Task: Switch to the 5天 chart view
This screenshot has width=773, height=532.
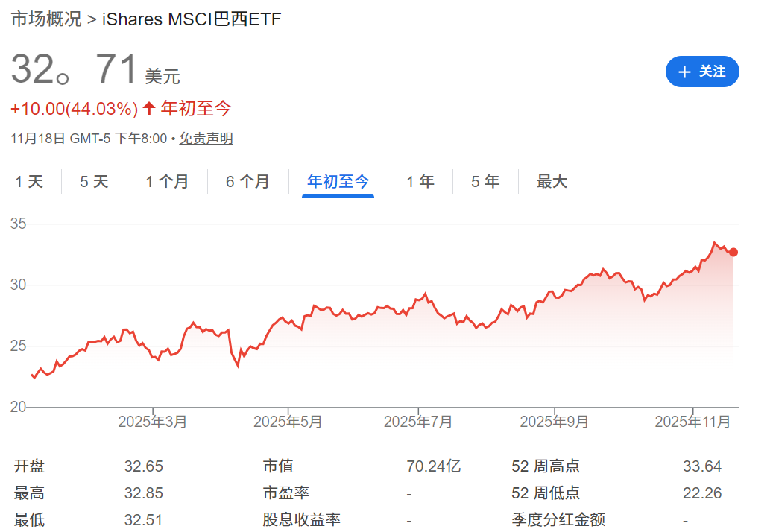Action: 93,181
